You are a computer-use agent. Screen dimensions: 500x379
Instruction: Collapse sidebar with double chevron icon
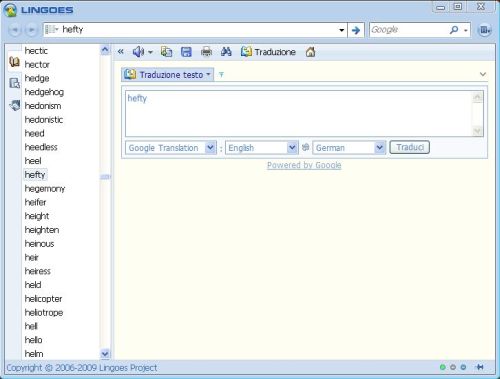(121, 52)
